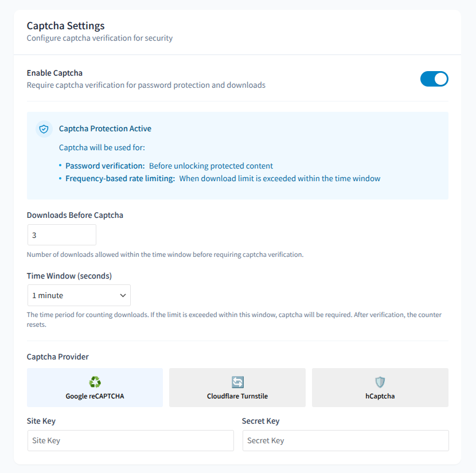Pick hCaptcha as captcha provider

tap(380, 388)
